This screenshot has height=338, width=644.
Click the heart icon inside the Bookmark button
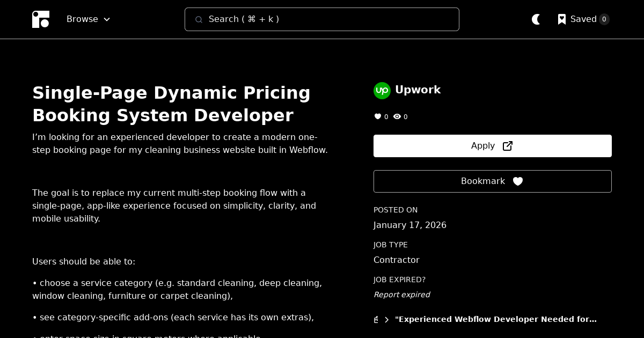(x=518, y=181)
